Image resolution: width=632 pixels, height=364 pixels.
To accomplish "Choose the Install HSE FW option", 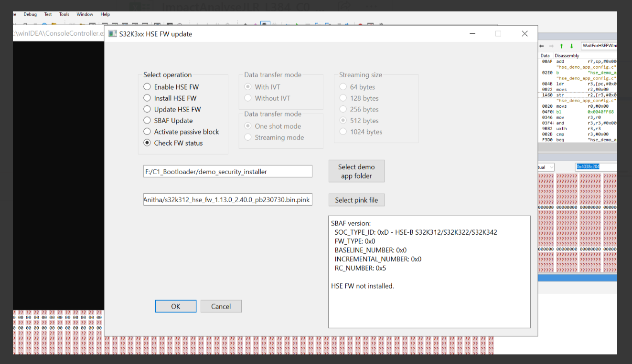I will click(x=170, y=98).
